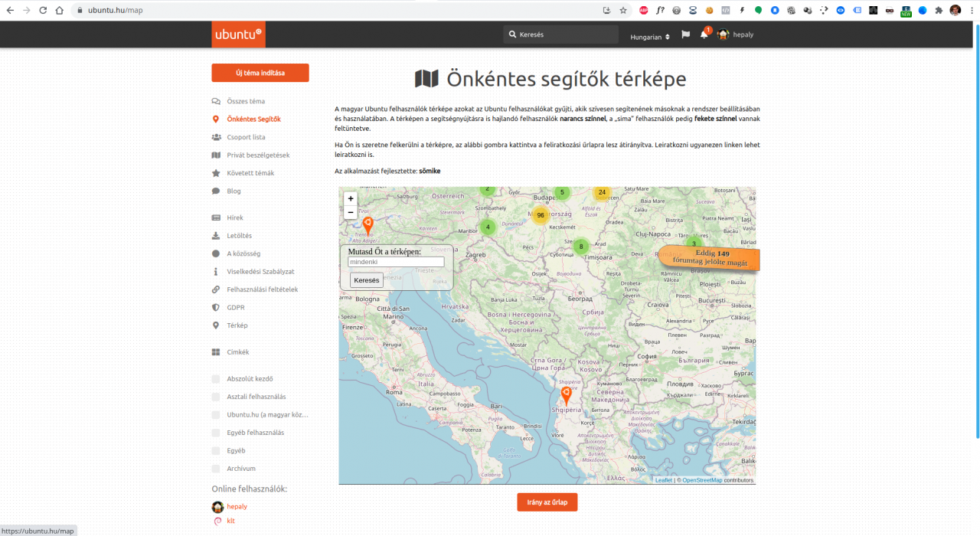Click the Irány az űrlap button
The height and width of the screenshot is (536, 980).
click(547, 502)
